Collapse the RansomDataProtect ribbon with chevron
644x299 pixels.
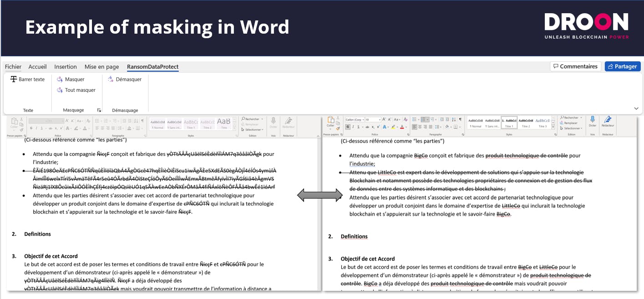[x=636, y=109]
